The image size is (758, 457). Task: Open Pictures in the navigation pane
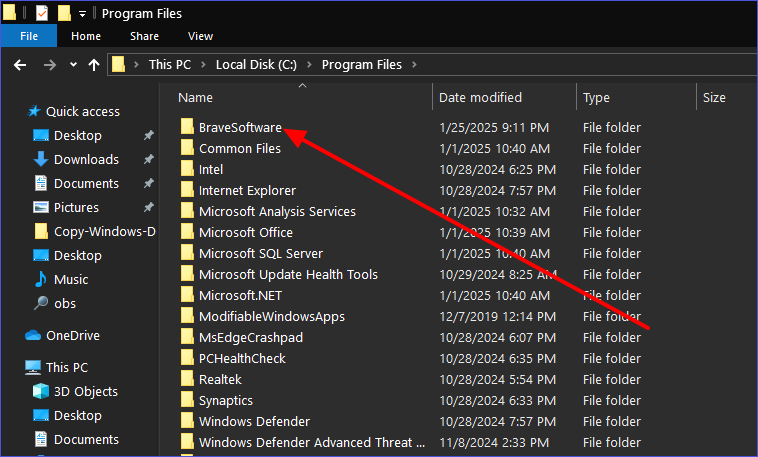[76, 207]
